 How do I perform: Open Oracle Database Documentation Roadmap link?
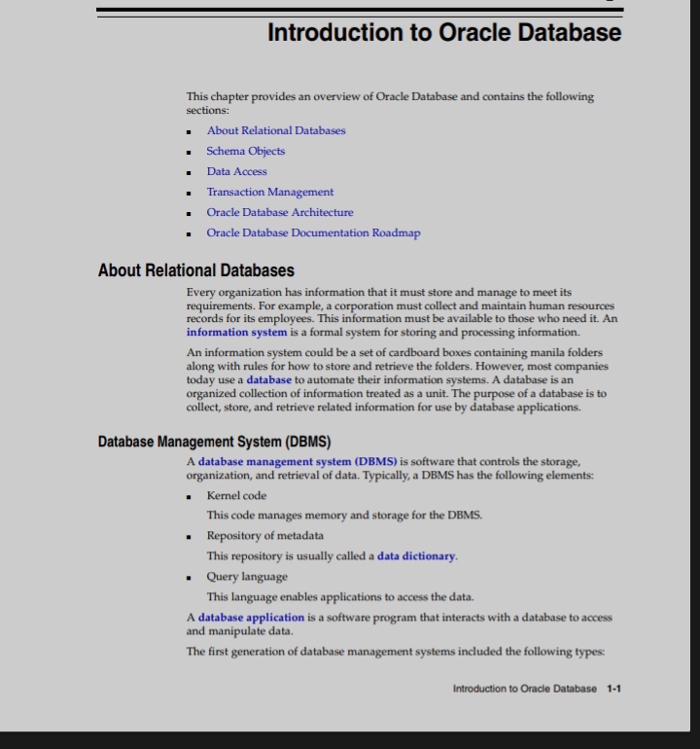(x=313, y=233)
